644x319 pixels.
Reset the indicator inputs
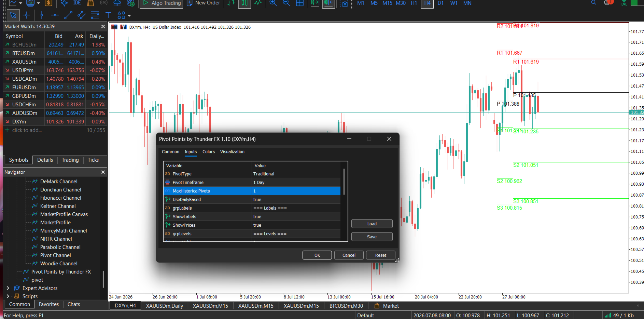click(381, 255)
